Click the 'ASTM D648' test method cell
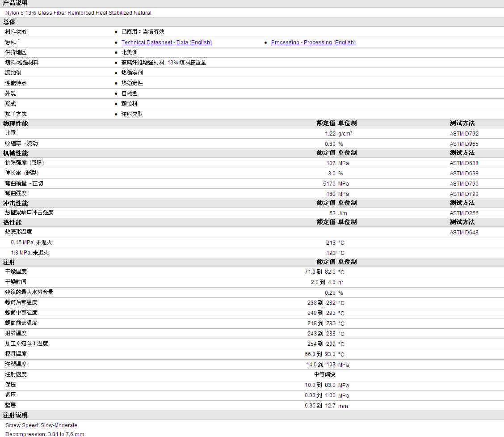This screenshot has height=437, width=504. [x=464, y=232]
